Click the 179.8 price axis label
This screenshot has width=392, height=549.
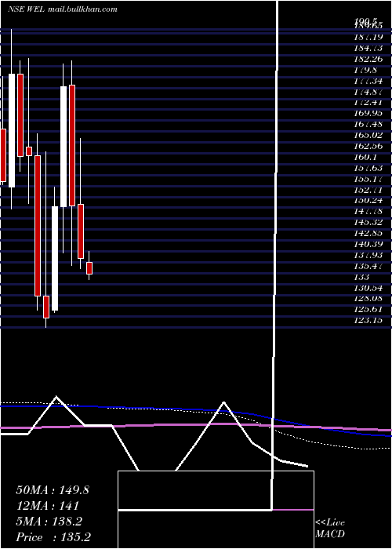(x=365, y=70)
